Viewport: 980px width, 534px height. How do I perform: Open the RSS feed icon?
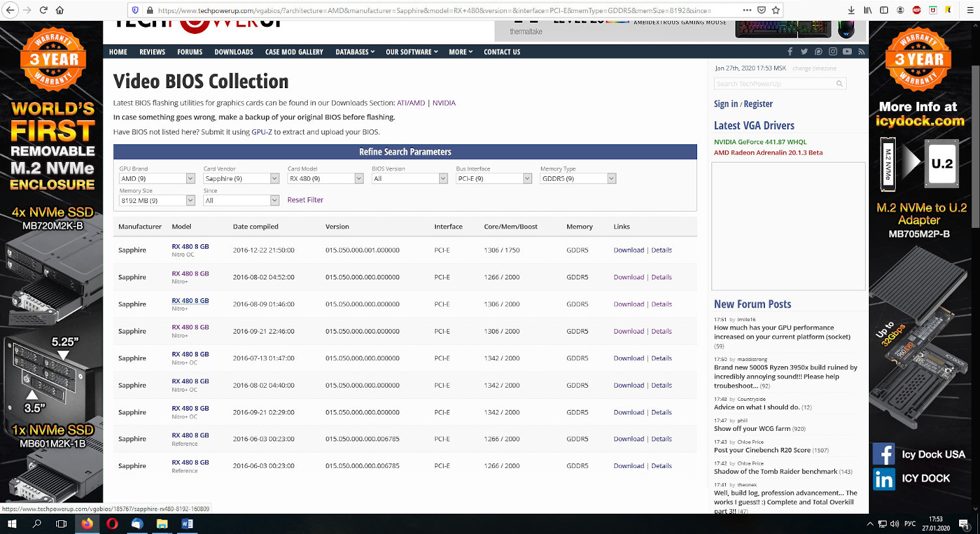click(x=862, y=52)
